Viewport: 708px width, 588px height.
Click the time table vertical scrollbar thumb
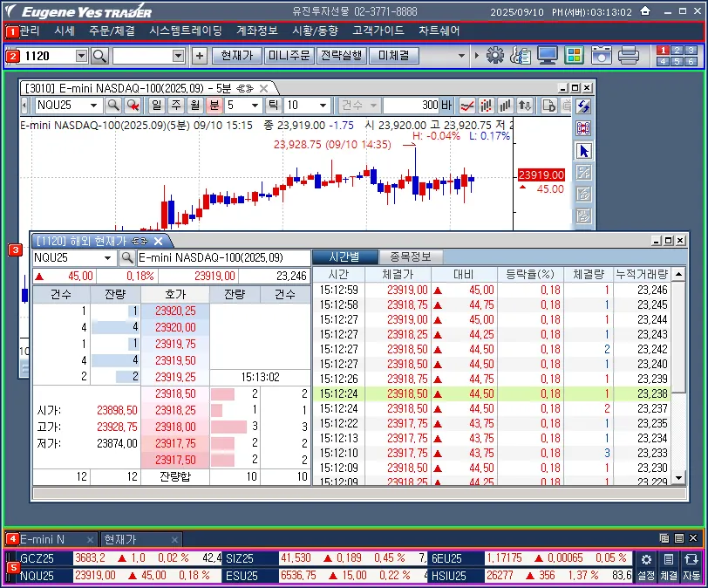pos(678,337)
